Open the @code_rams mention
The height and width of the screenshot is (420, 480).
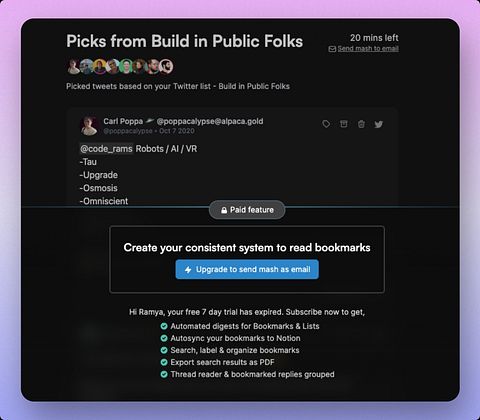tap(106, 149)
